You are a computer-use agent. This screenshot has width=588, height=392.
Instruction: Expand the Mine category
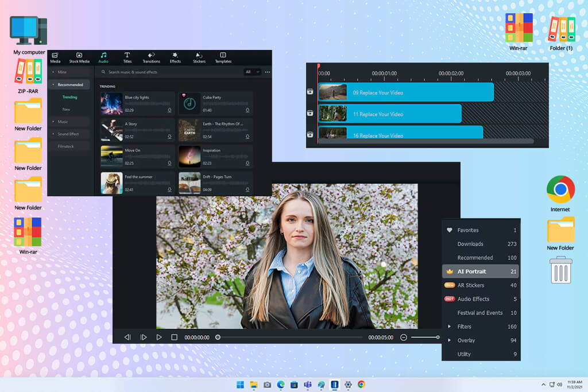click(69, 72)
